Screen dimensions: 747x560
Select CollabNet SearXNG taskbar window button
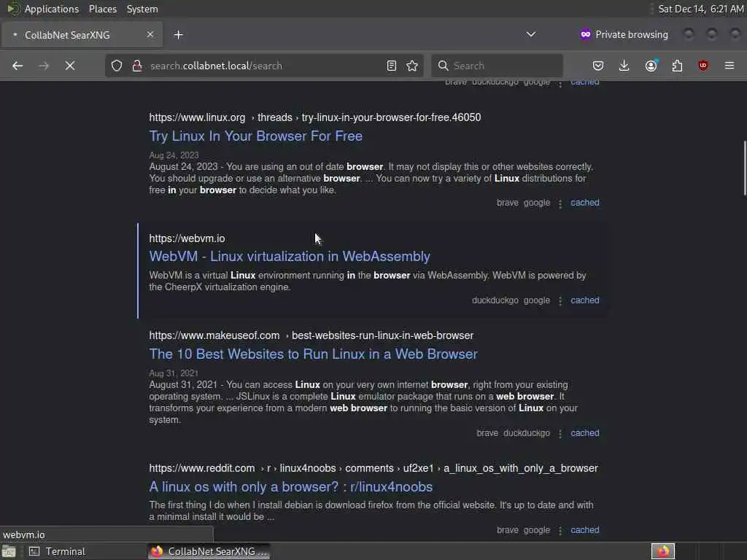pyautogui.click(x=209, y=551)
